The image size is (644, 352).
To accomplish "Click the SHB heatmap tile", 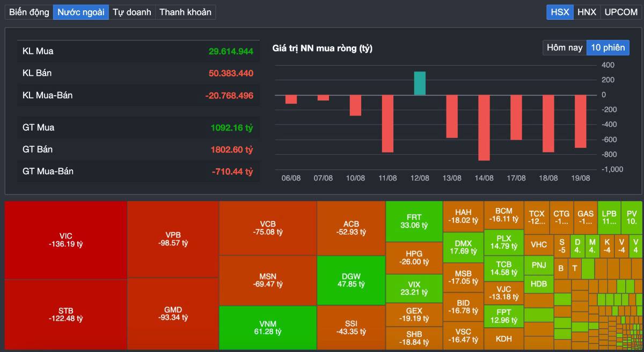I will [x=414, y=338].
